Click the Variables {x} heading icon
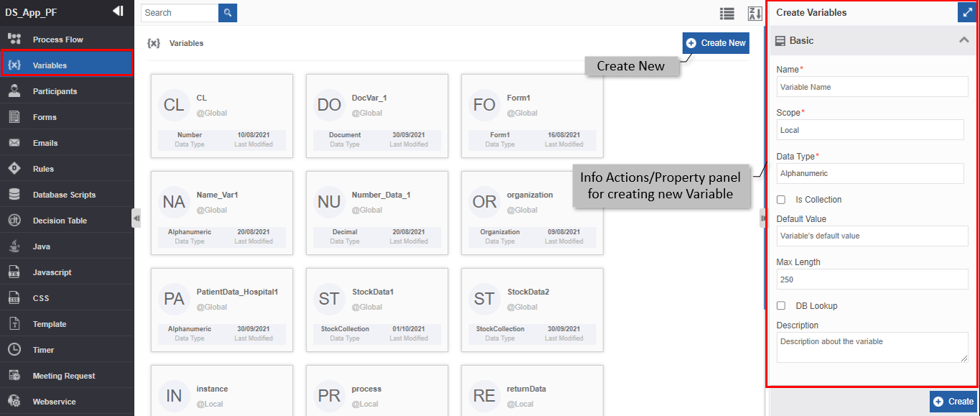Screen dimensions: 980x416 [153, 43]
